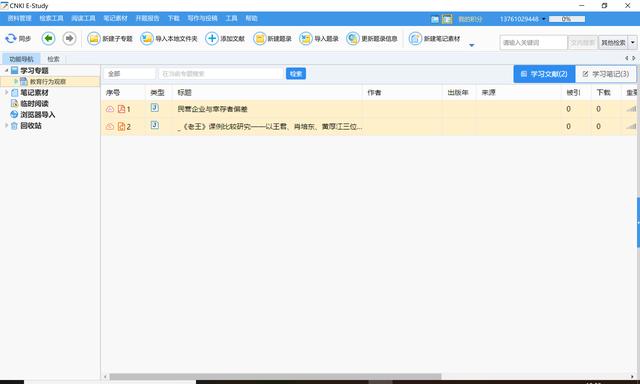Open the 资料管理 menu
640x384 pixels.
[x=20, y=18]
